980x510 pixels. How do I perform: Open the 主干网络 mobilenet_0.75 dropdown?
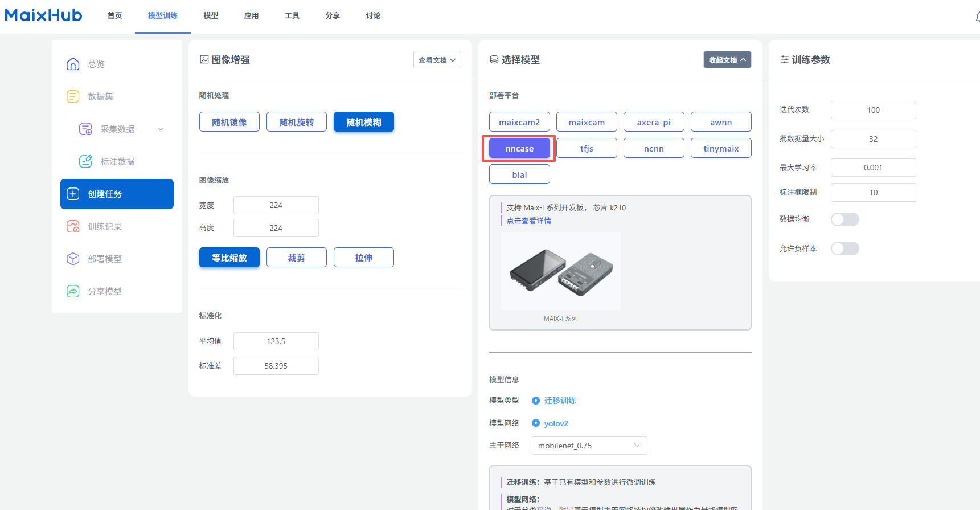coord(589,446)
